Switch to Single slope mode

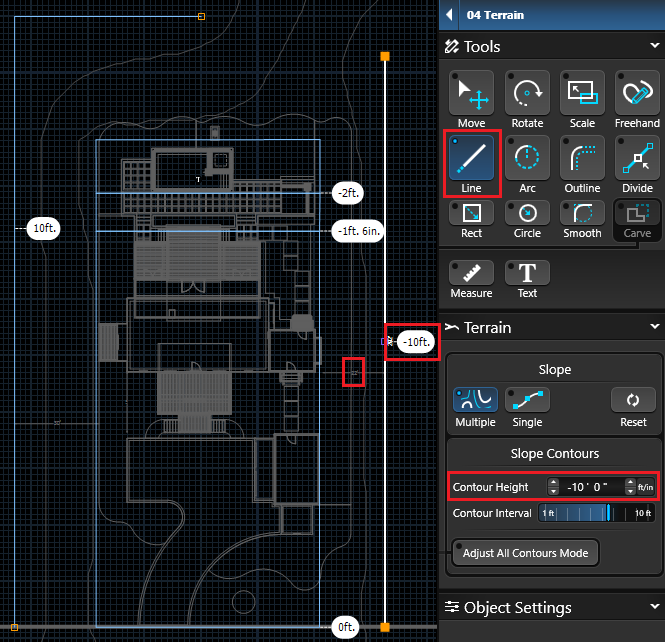527,402
